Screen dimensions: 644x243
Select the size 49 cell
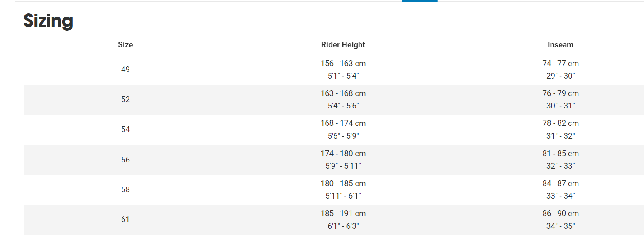coord(125,70)
